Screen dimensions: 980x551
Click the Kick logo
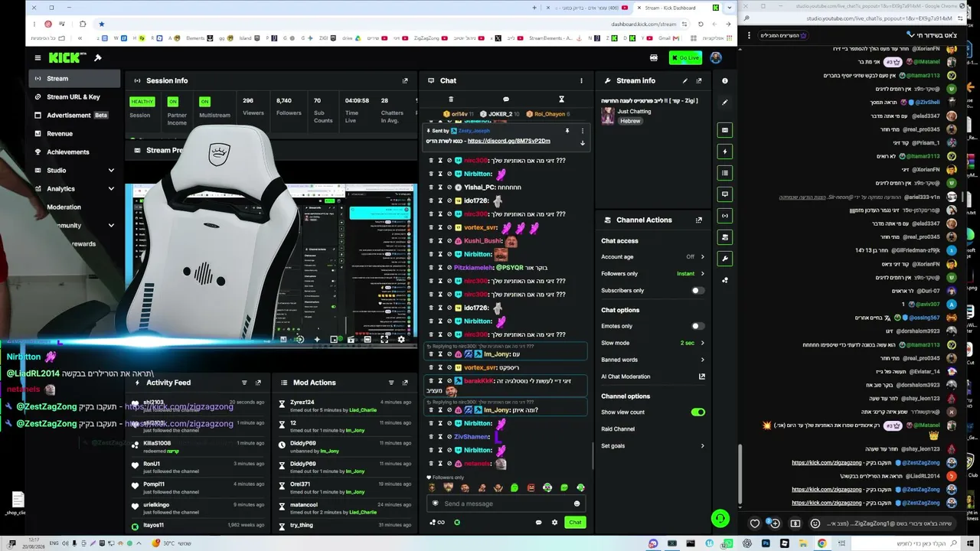coord(67,57)
